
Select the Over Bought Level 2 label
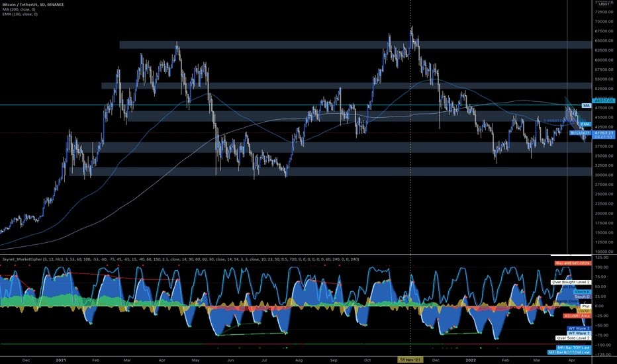click(x=571, y=282)
